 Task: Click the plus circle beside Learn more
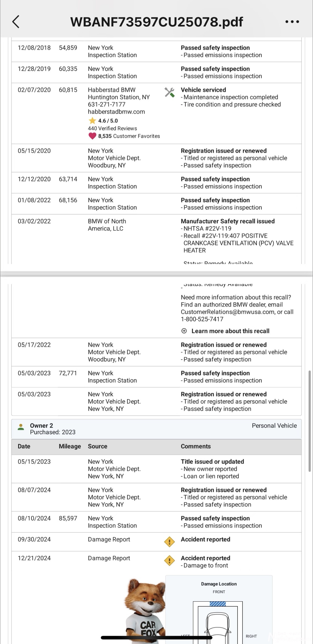tap(184, 331)
